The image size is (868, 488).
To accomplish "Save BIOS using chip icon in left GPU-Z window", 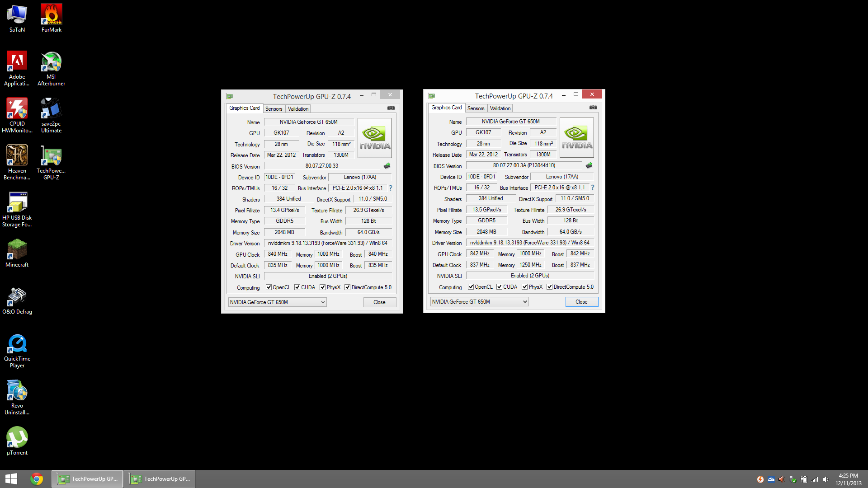I will [x=387, y=166].
